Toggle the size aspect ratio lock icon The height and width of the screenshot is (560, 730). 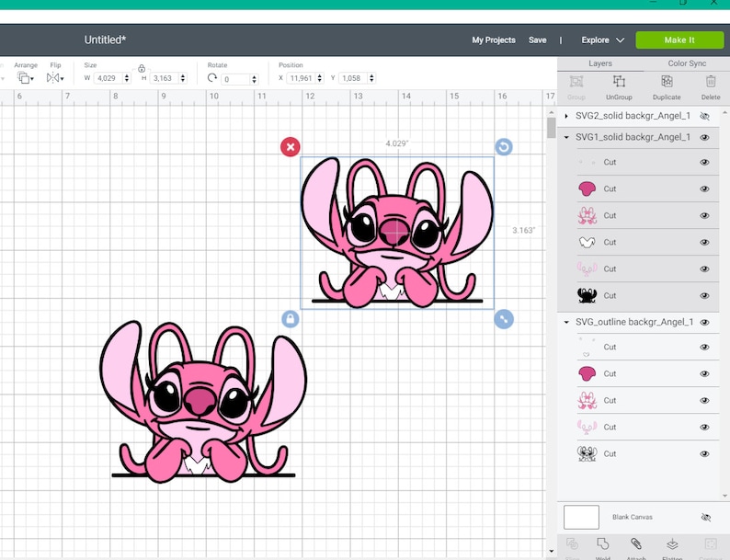[x=142, y=68]
